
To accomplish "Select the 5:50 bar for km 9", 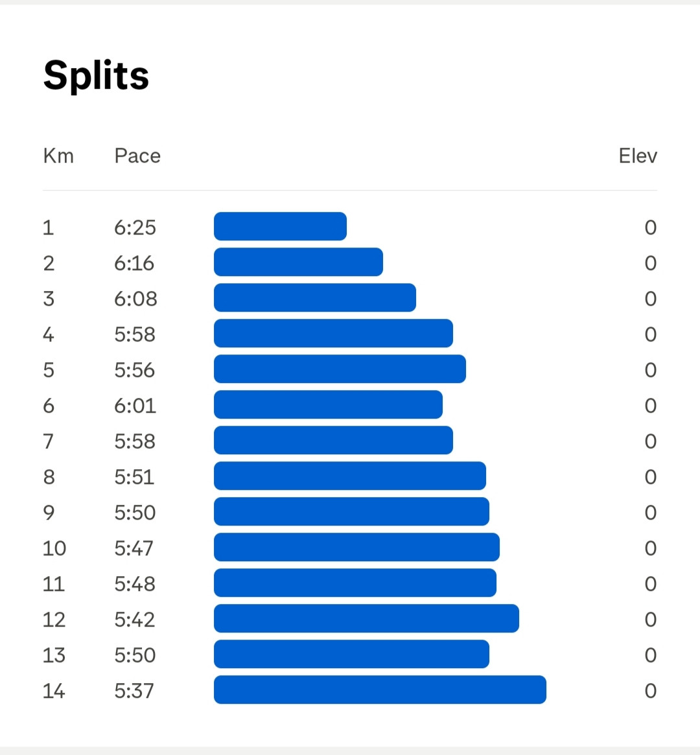I will tap(351, 511).
